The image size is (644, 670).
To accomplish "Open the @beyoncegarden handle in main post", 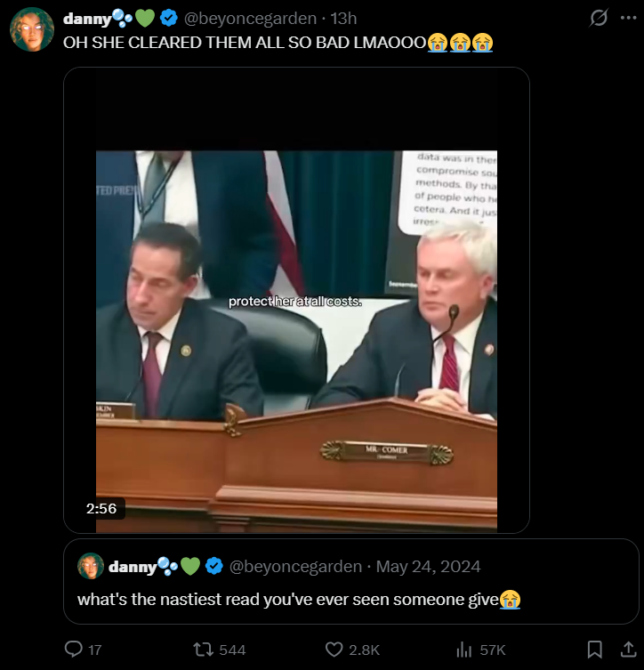I will (250, 19).
